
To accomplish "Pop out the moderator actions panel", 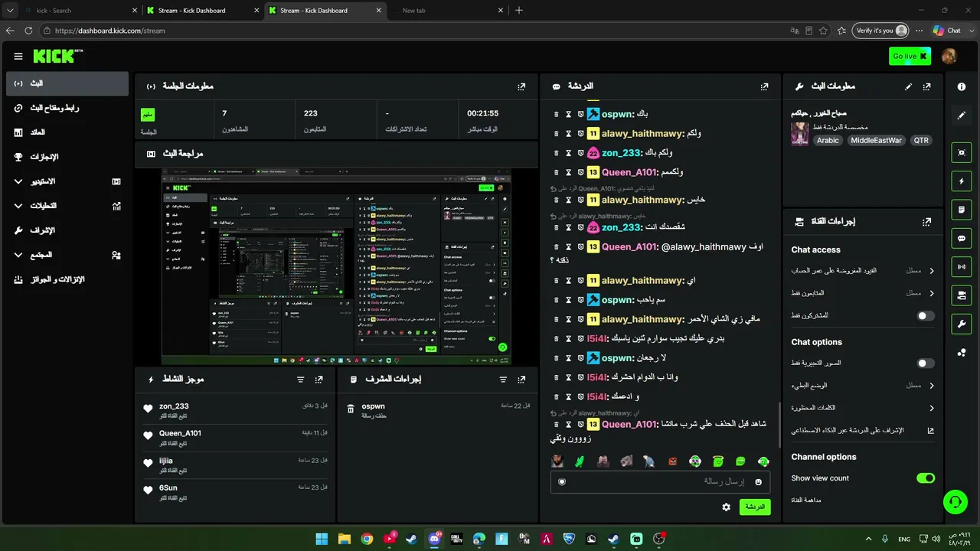I will 521,379.
